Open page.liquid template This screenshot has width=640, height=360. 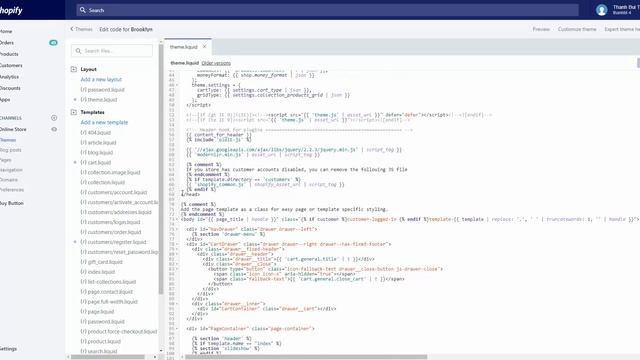(97, 311)
